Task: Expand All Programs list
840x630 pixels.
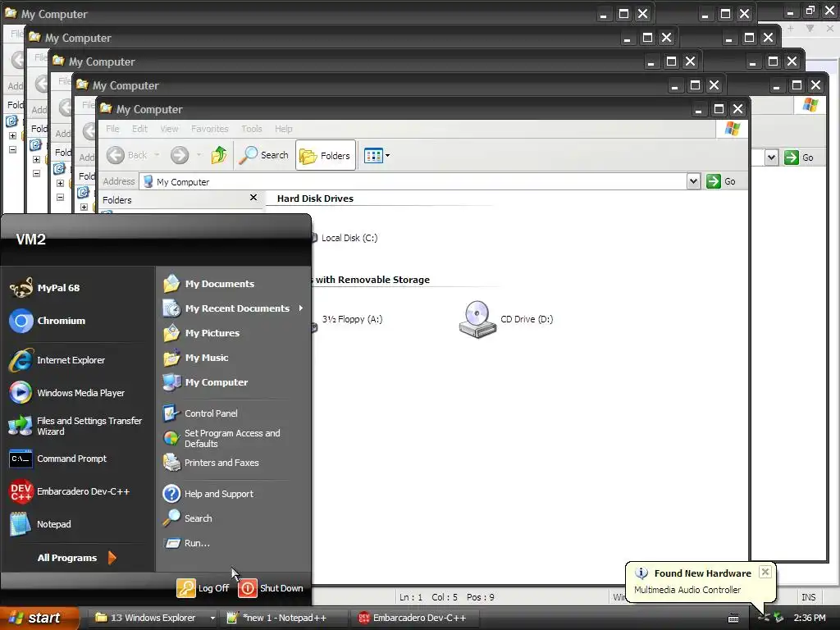Action: [76, 558]
